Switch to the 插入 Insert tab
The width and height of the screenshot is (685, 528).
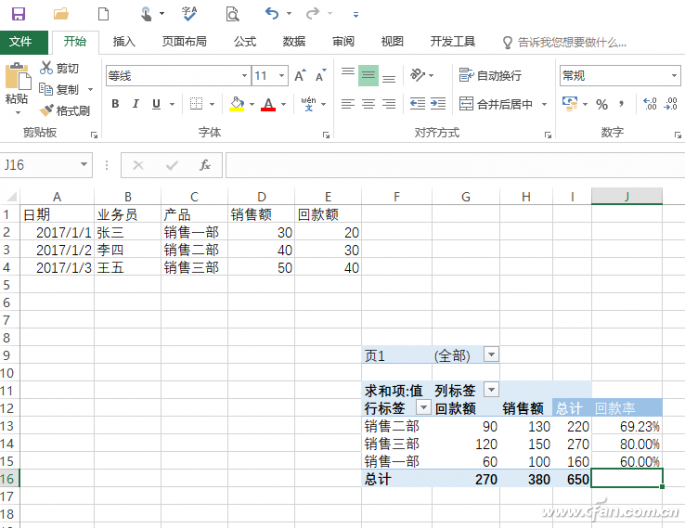point(124,42)
